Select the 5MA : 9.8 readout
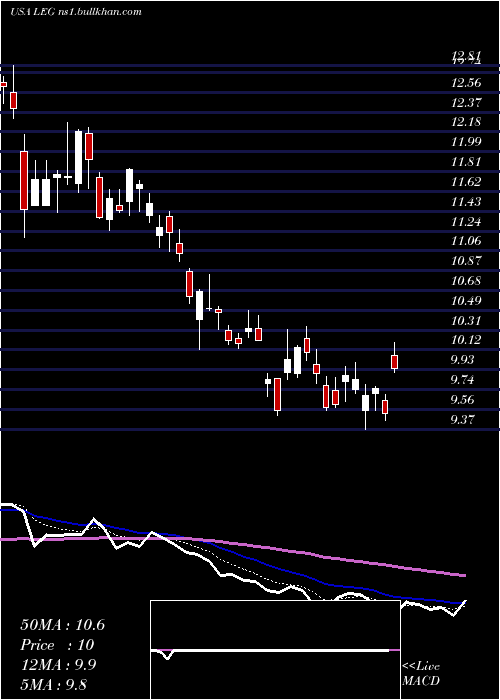Viewport: 500px width, 700px height. pos(54,684)
